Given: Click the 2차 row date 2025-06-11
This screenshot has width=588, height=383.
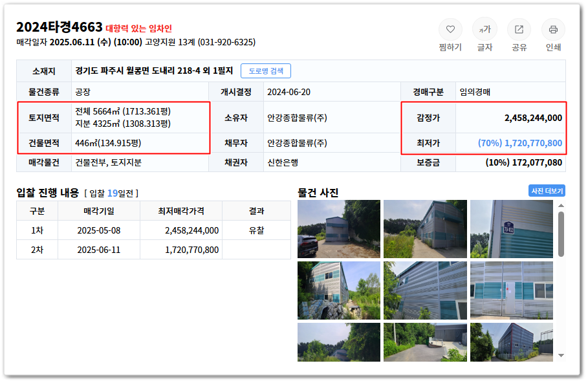Looking at the screenshot, I should tap(98, 250).
